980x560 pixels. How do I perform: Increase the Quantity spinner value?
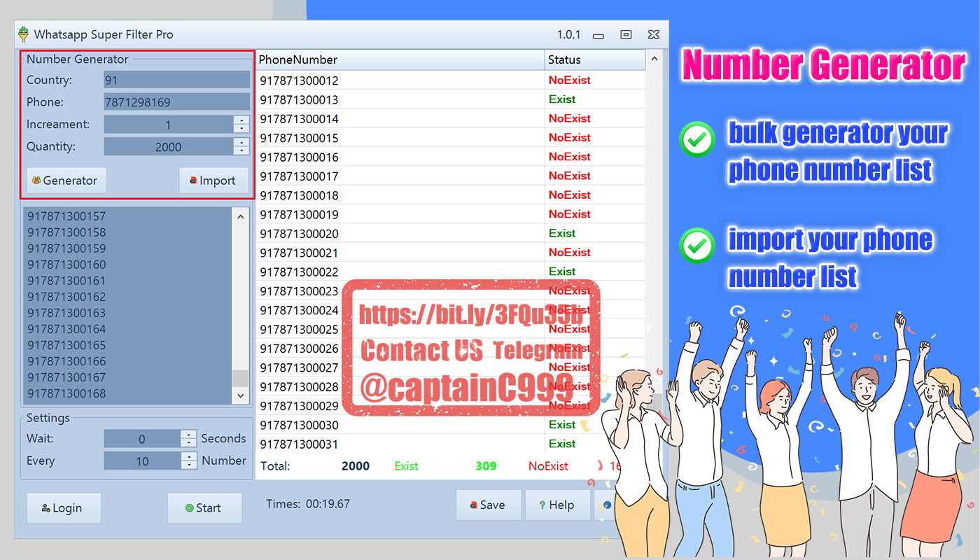(x=241, y=143)
